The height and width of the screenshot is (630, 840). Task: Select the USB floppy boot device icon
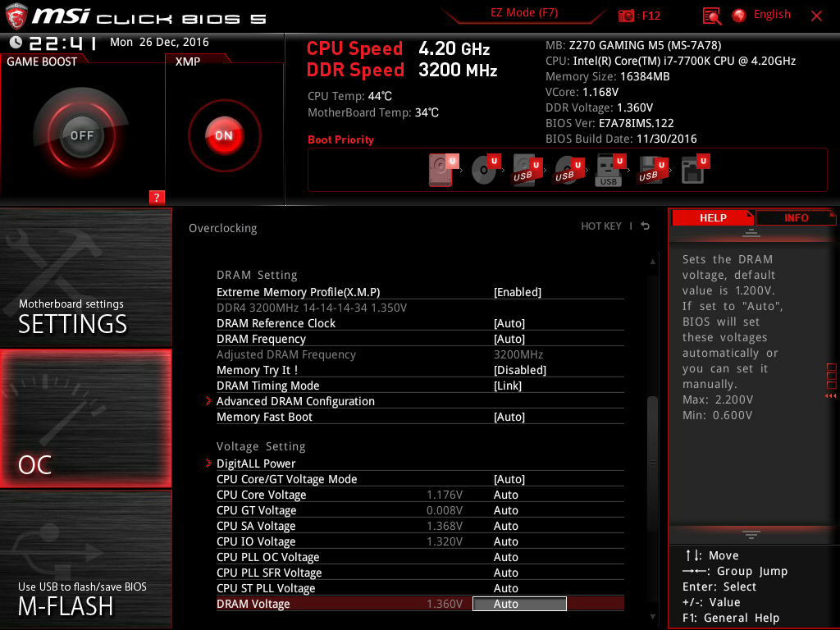(652, 171)
